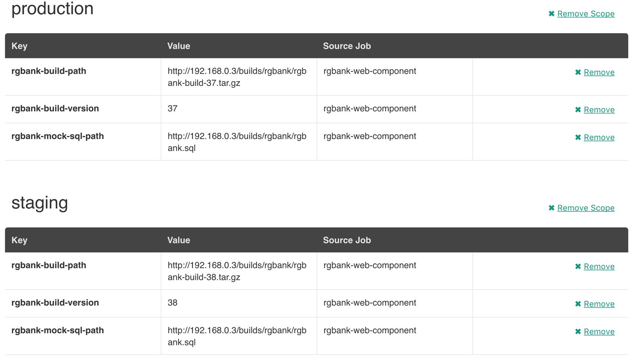Click the staging table Source Job header
The height and width of the screenshot is (364, 633).
tap(347, 240)
